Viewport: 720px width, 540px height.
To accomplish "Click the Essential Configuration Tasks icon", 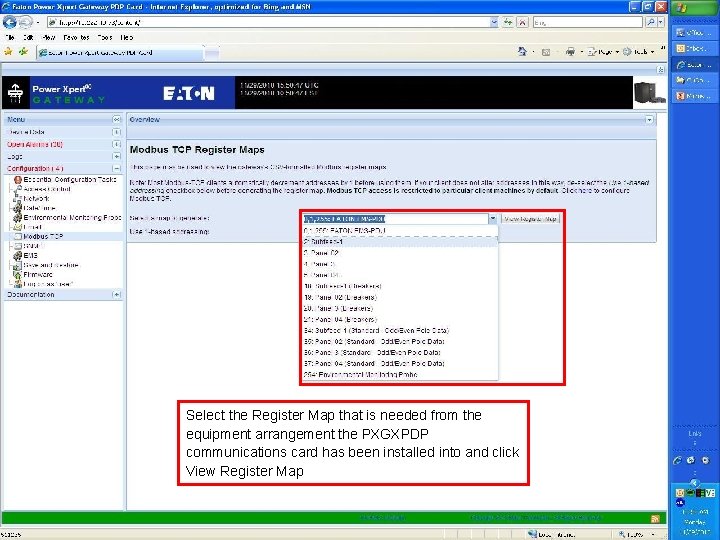I will (17, 180).
